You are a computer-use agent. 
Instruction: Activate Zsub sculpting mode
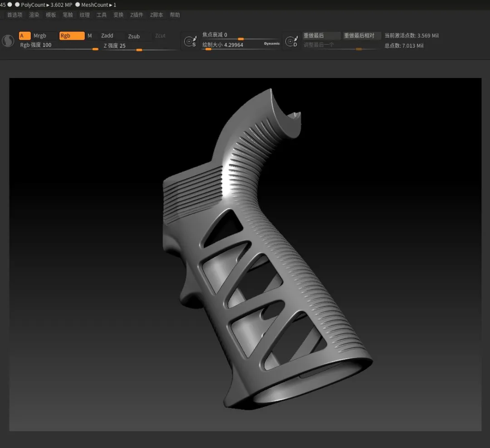click(137, 36)
